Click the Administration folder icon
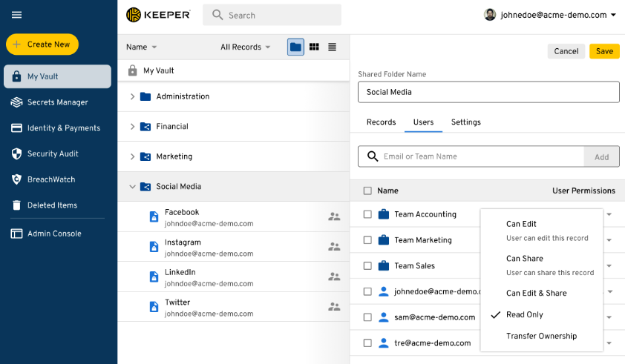The height and width of the screenshot is (364, 625). click(145, 96)
